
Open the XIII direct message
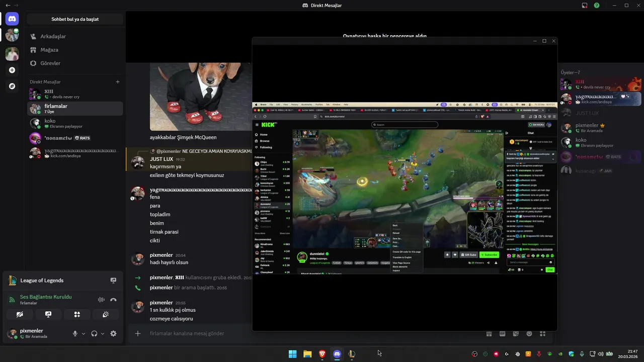75,94
